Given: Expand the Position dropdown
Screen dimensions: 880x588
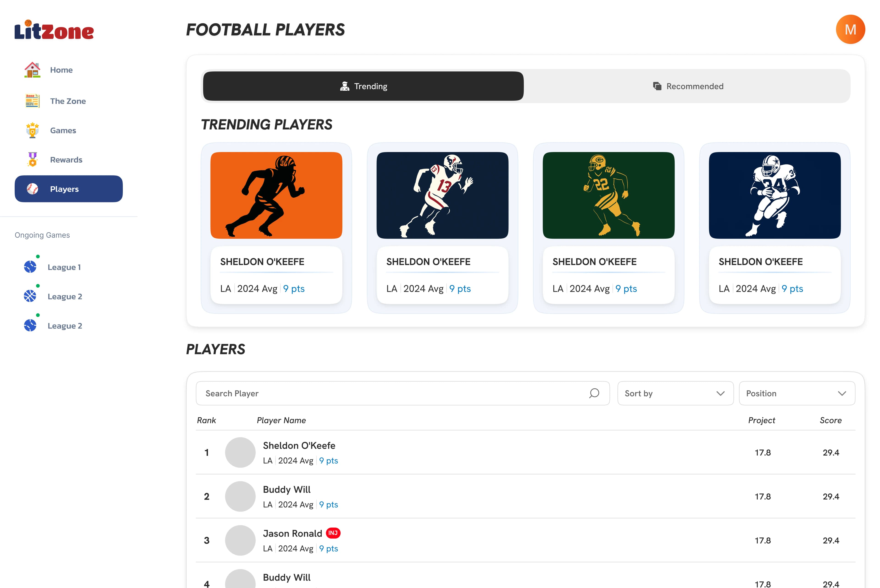Looking at the screenshot, I should click(x=797, y=393).
